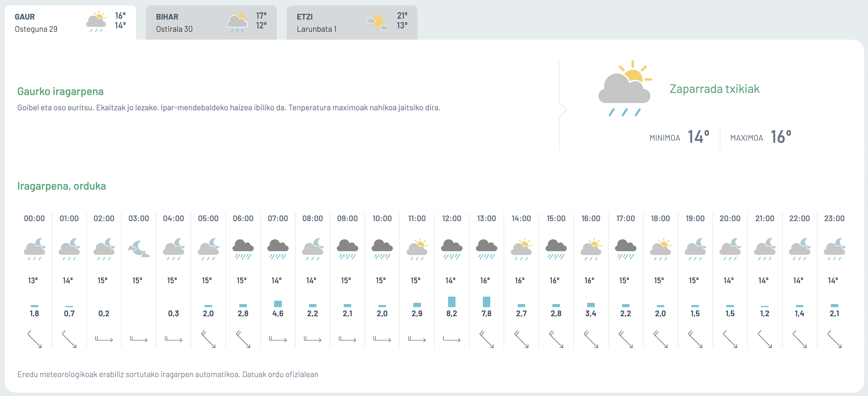Click the 09:00 heavy rain cloud icon
The height and width of the screenshot is (396, 868).
(x=347, y=249)
